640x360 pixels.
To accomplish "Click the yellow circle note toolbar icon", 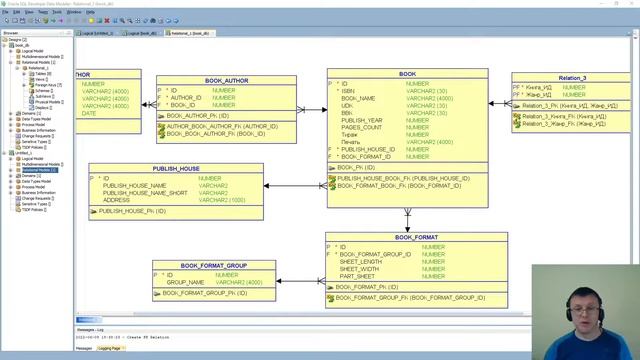I will [x=91, y=20].
